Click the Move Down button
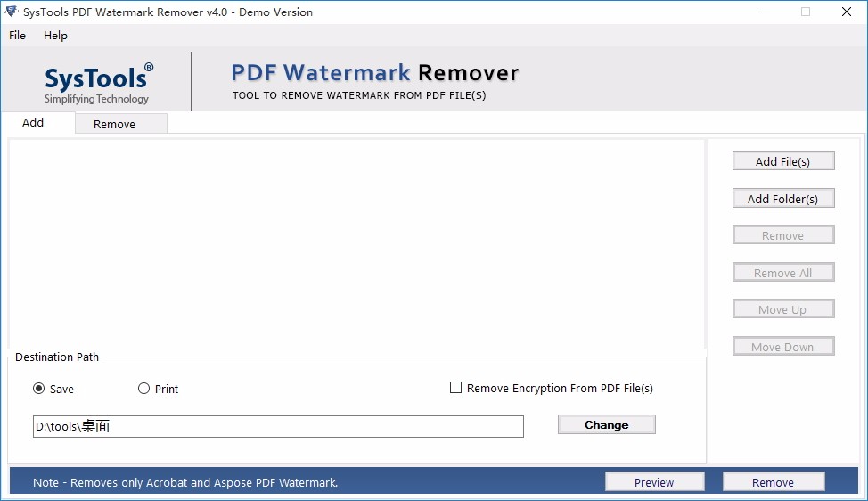868x501 pixels. (783, 347)
